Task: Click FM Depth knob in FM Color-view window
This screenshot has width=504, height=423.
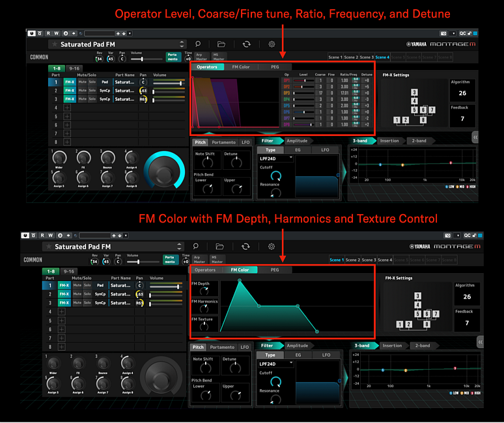Action: tap(204, 291)
